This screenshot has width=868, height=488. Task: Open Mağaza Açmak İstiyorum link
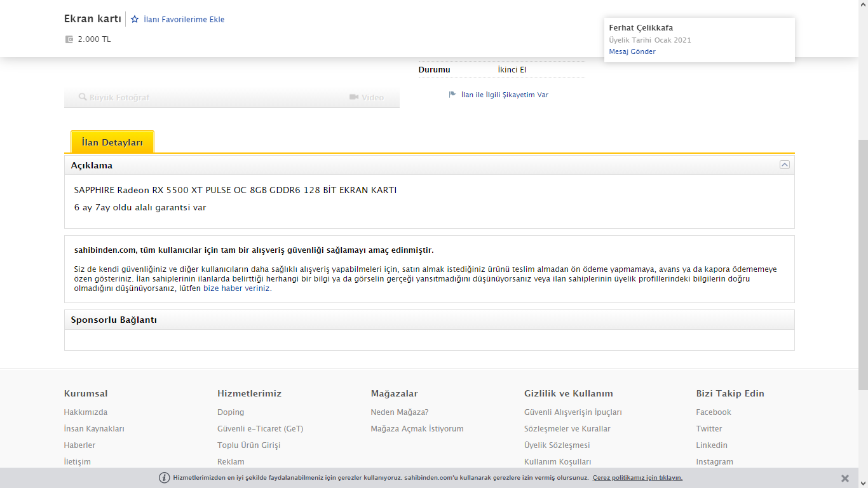pos(417,429)
